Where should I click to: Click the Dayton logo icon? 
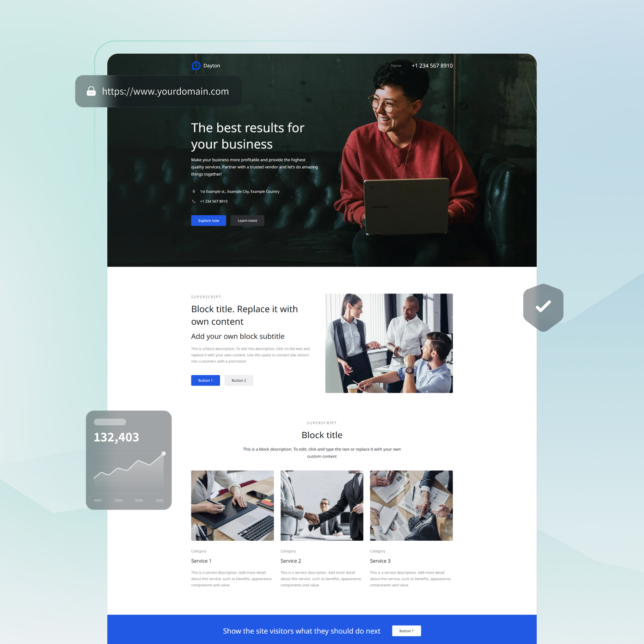tap(196, 65)
